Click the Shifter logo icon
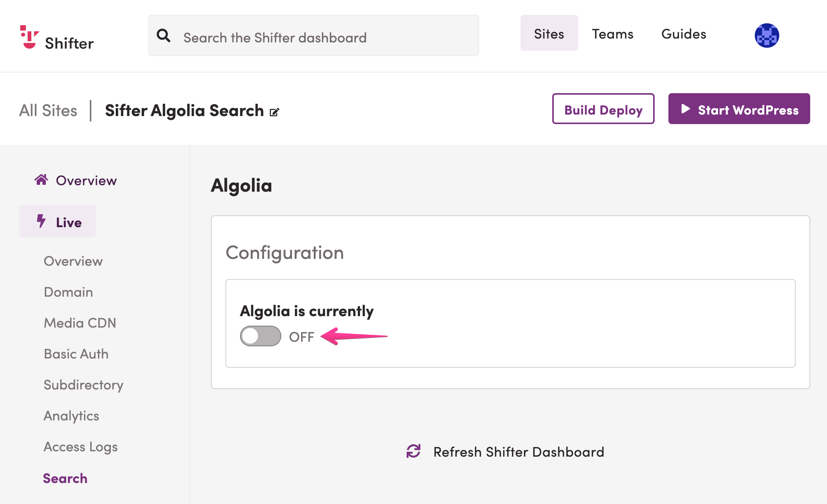This screenshot has height=504, width=827. 29,37
